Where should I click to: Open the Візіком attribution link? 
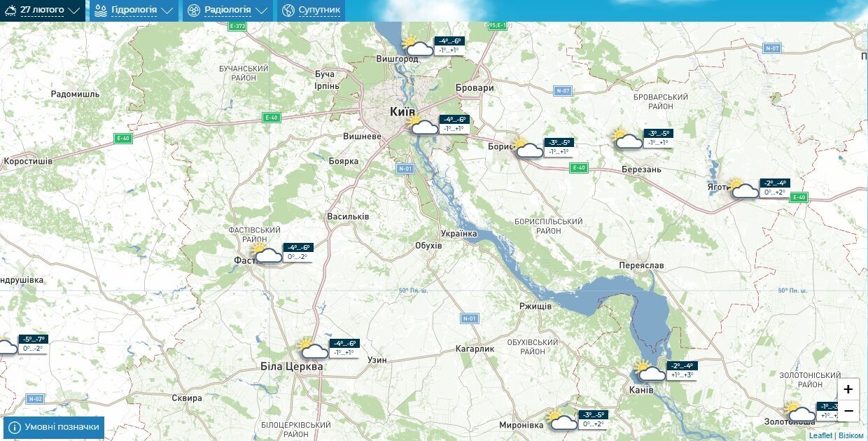[x=851, y=435]
